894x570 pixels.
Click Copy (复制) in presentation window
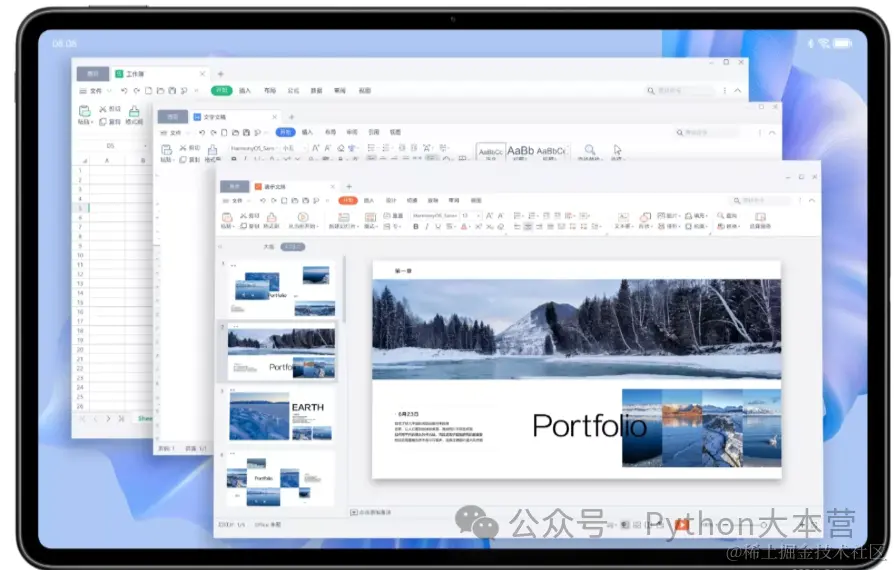[250, 226]
